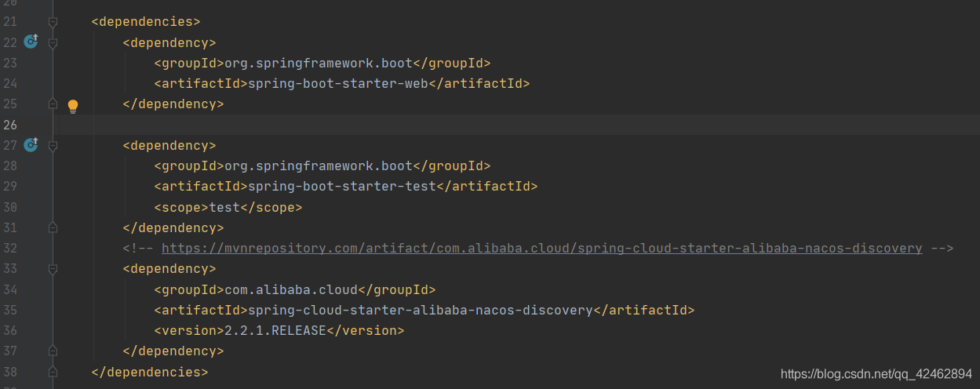980x389 pixels.
Task: Click the fold end marker on line 37
Action: (53, 351)
